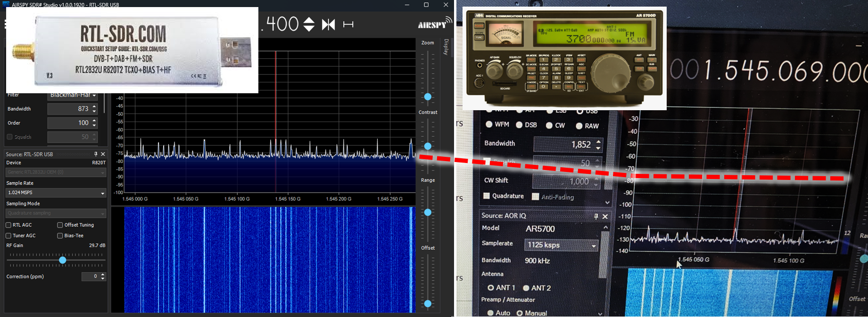The width and height of the screenshot is (868, 317).
Task: Open the Display side tab
Action: 446,47
